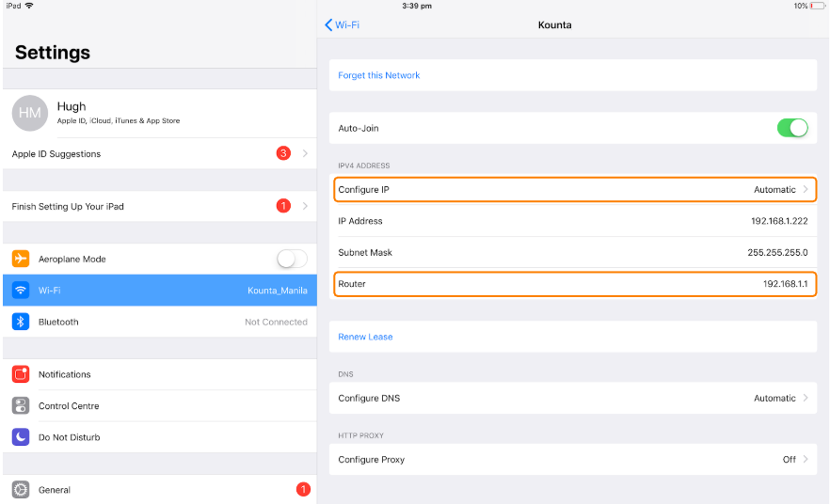Open General gear icon
This screenshot has width=830, height=504.
click(21, 490)
